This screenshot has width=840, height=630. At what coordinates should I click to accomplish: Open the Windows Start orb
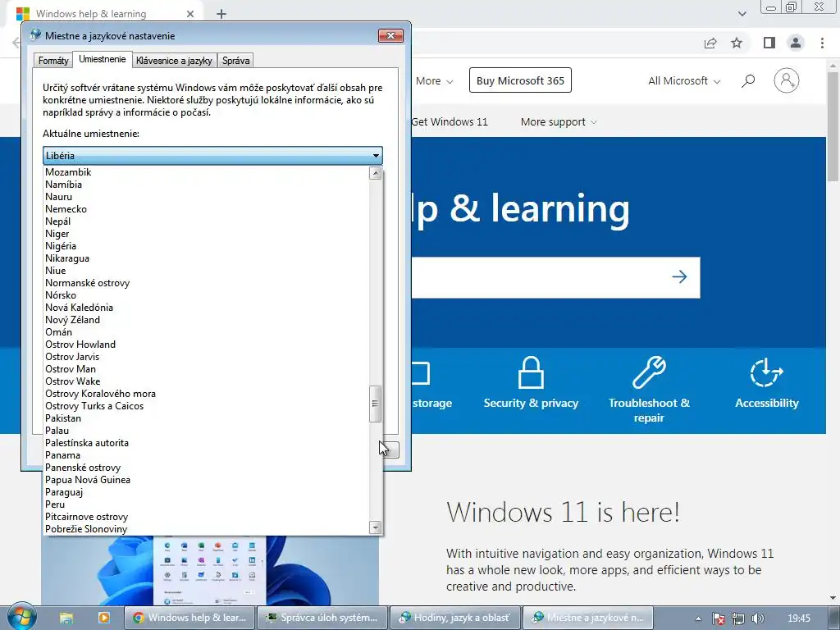(x=22, y=617)
